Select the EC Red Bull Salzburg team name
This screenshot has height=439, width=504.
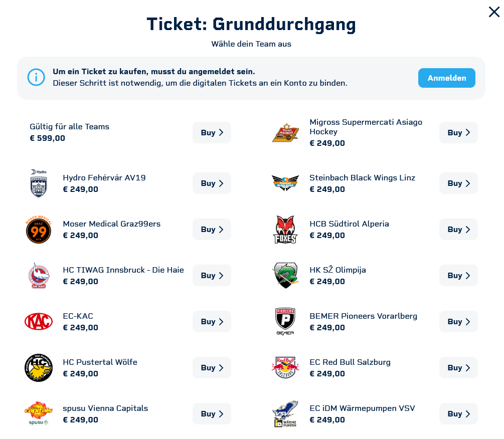350,362
